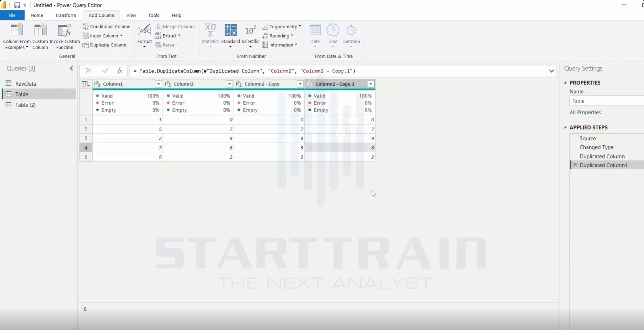Open the All Properties link
The image size is (644, 330).
pyautogui.click(x=585, y=112)
